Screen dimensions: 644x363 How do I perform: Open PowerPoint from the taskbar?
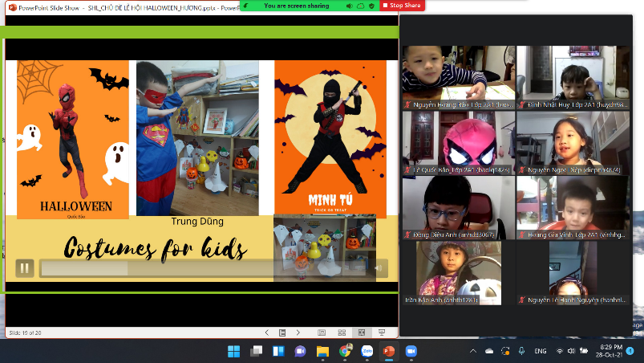389,351
